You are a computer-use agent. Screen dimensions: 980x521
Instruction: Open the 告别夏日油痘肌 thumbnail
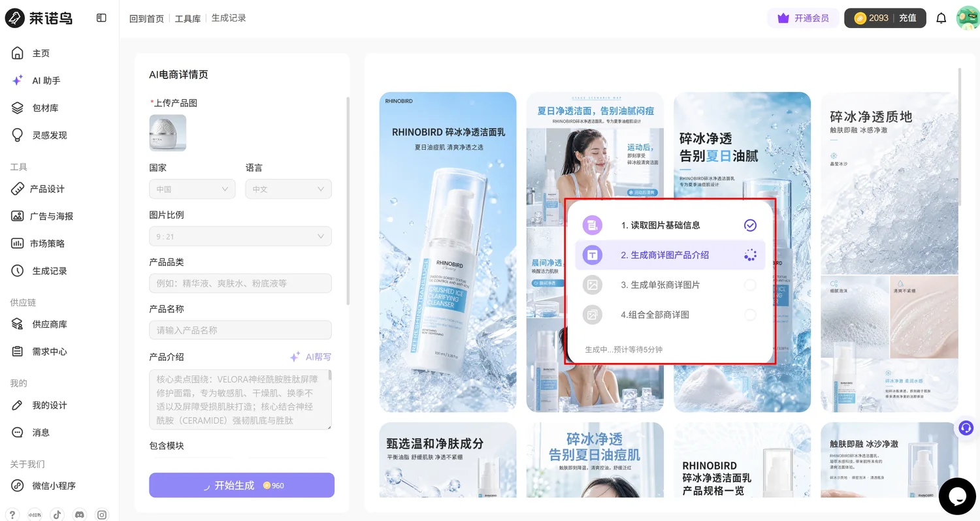(x=595, y=460)
